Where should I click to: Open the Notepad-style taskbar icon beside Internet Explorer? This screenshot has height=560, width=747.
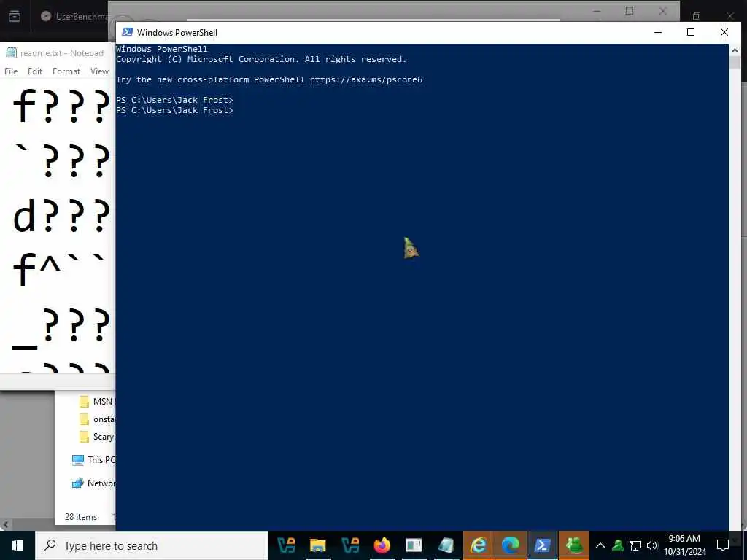click(446, 545)
